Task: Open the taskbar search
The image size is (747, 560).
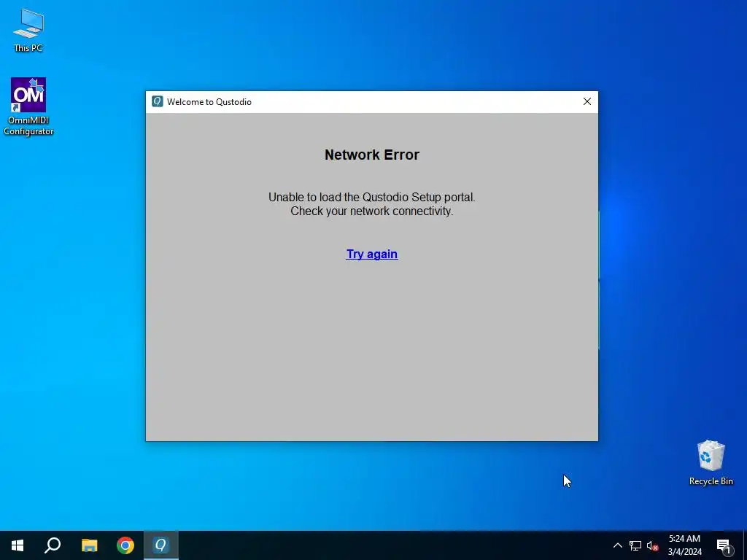Action: coord(53,545)
